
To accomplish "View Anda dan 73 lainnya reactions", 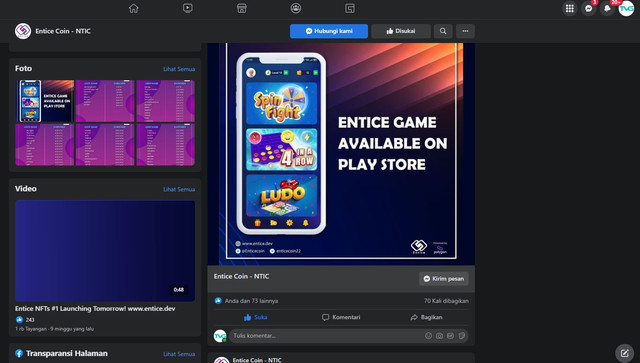I will click(247, 301).
